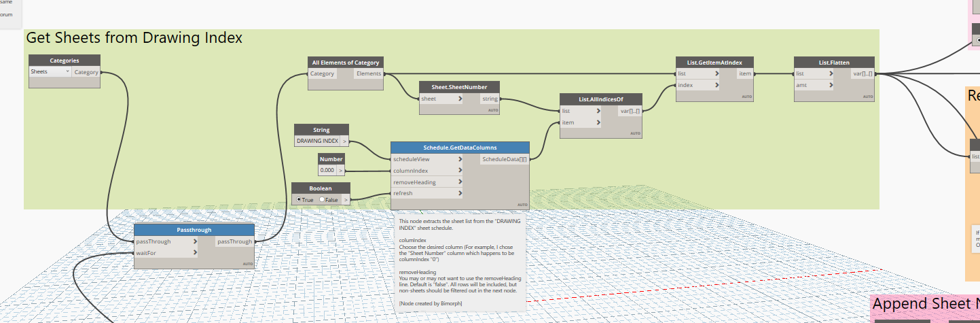Click the AUTO lacing label on Schedule.GetDataColumns

pos(522,205)
